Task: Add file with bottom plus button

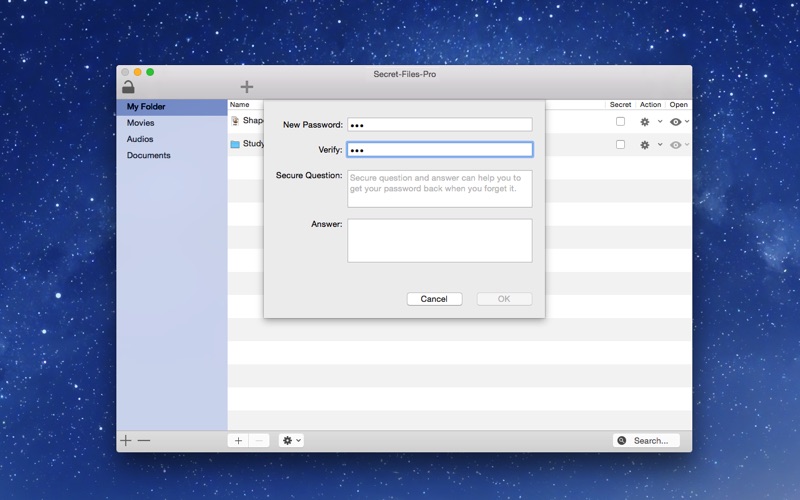Action: point(238,441)
